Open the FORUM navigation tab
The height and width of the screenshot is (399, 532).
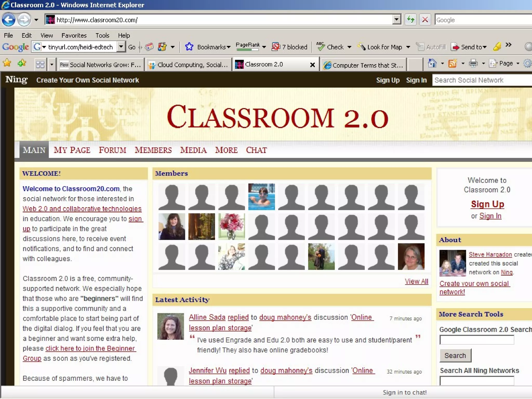pyautogui.click(x=112, y=150)
